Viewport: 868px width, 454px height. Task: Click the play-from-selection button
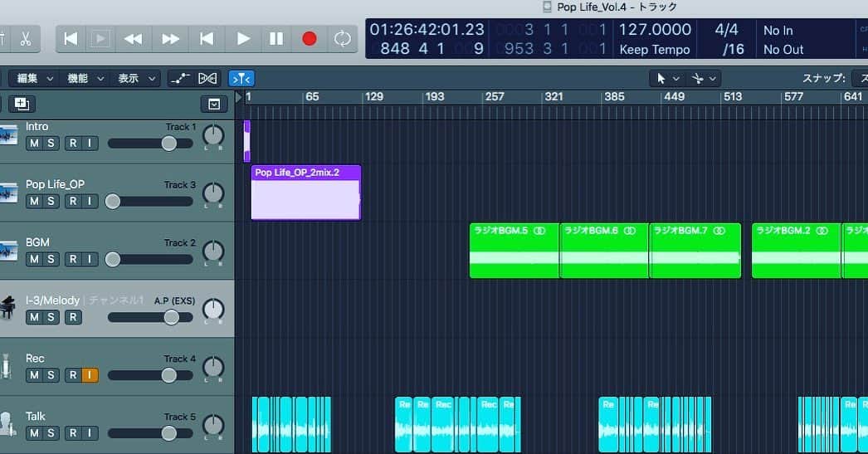100,39
